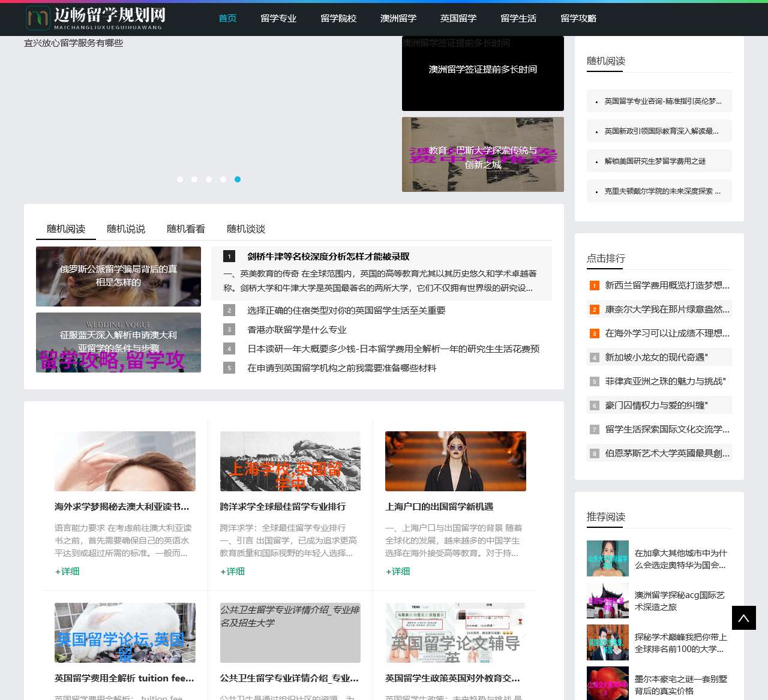The width and height of the screenshot is (768, 700).
Task: Select the fifth active carousel dot
Action: (238, 179)
